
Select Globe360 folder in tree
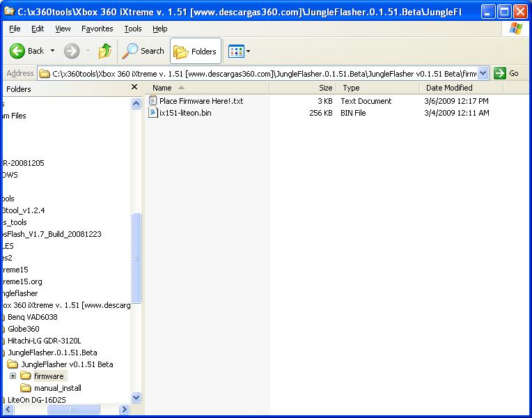[x=24, y=329]
